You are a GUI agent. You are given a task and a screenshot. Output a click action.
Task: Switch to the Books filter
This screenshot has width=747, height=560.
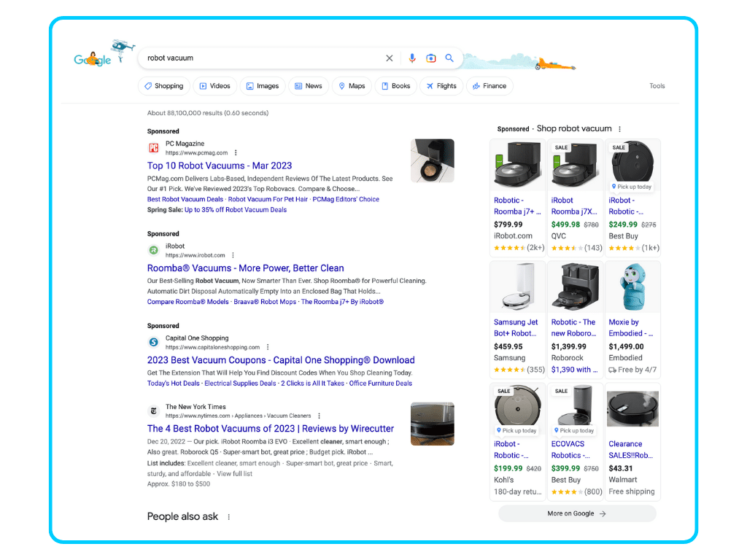point(396,86)
